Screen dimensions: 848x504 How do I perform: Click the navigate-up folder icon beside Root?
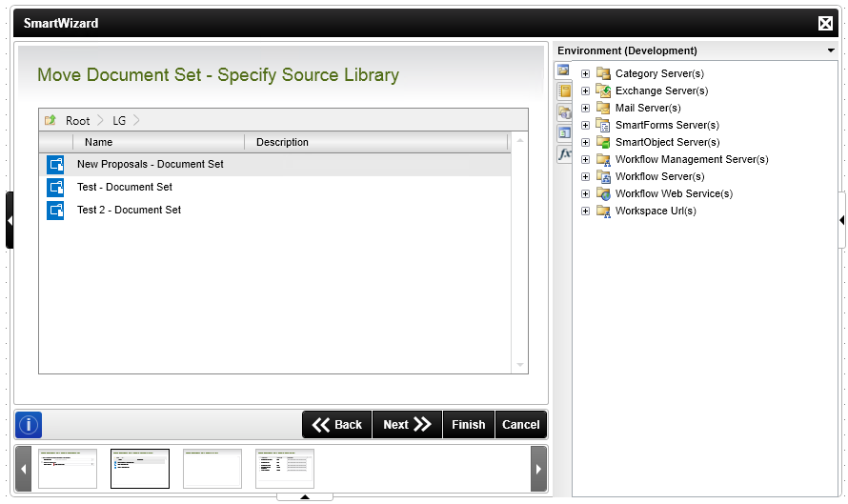(50, 120)
